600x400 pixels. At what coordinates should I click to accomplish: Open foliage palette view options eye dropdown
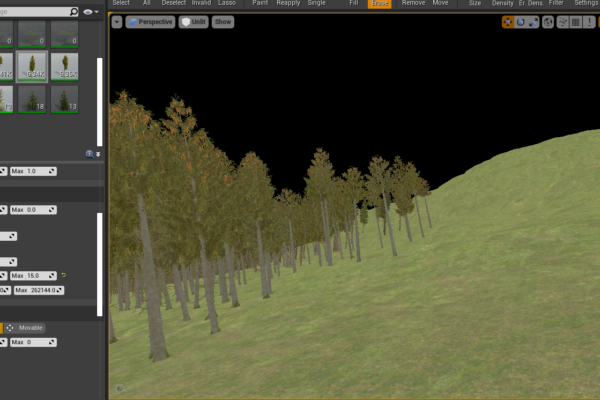91,12
